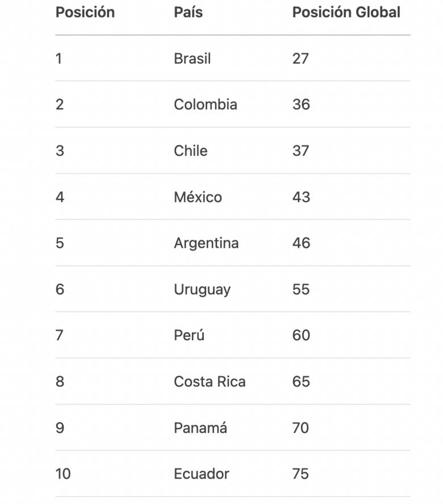Click position number 5 in first column

pyautogui.click(x=60, y=243)
